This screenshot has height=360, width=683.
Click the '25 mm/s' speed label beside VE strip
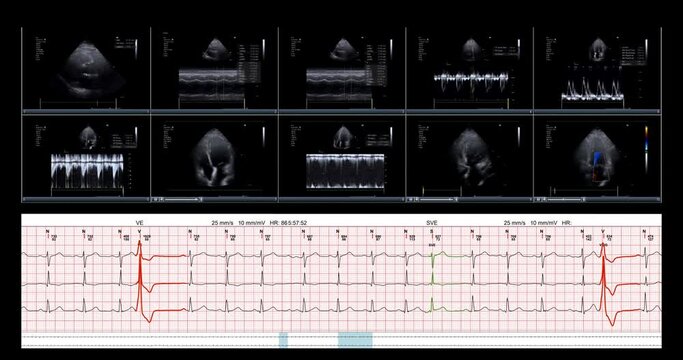point(222,223)
